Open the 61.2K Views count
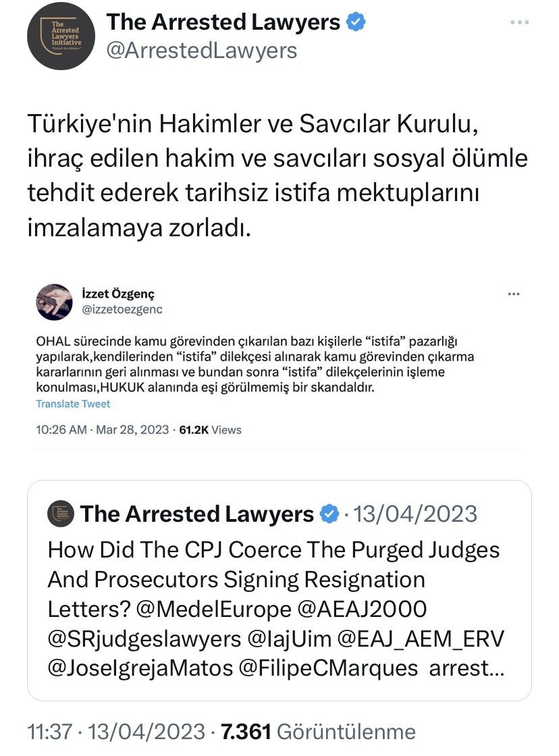Screen dimensions: 559x756 (210, 430)
